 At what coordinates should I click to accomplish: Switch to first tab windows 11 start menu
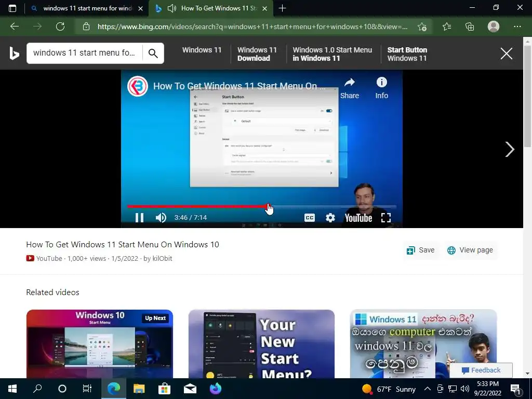coord(87,8)
